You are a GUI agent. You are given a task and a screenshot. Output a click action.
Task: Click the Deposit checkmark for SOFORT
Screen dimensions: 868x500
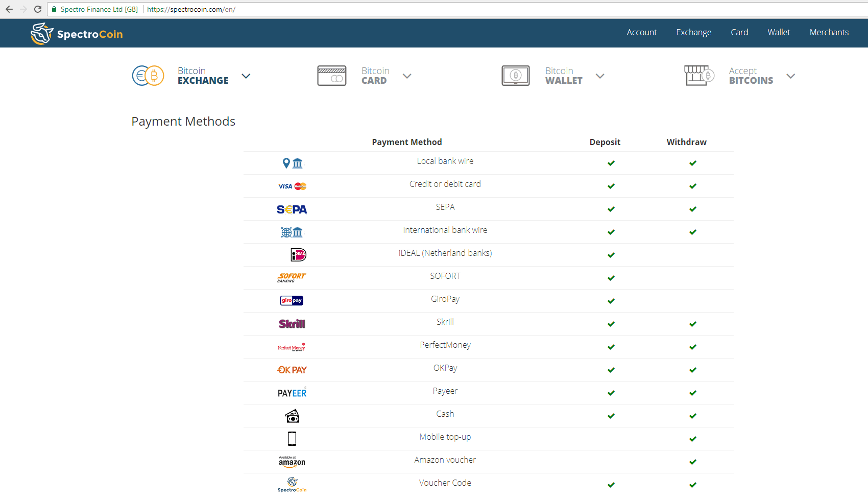pos(611,278)
